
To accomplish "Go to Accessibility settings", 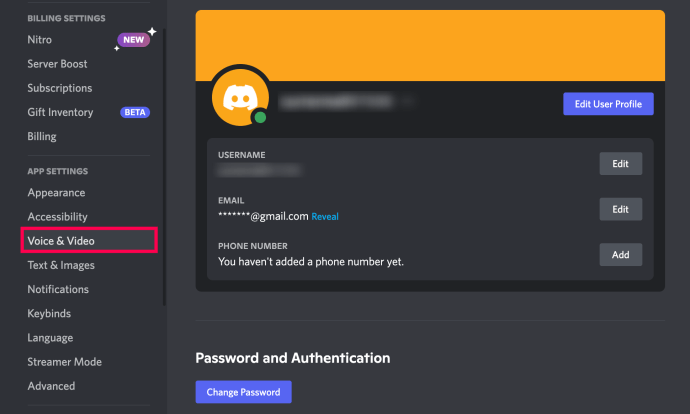I will 57,217.
